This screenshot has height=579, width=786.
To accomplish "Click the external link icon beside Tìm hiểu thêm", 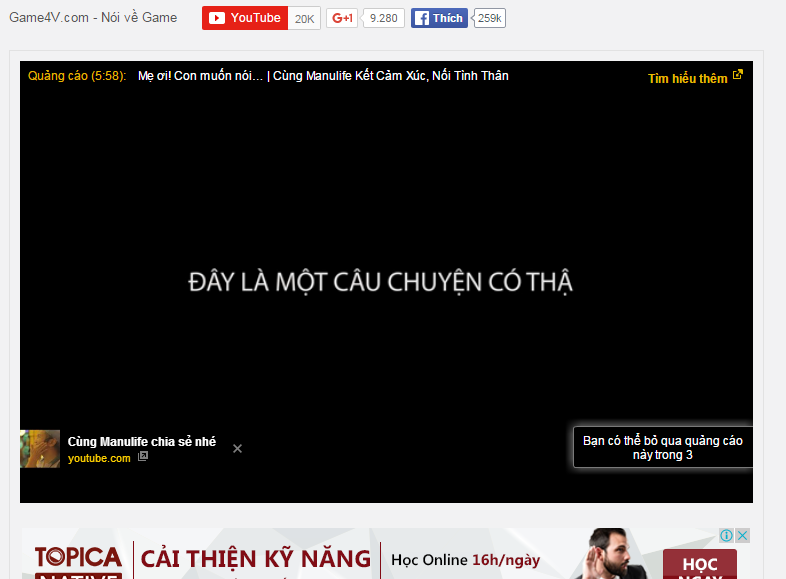I will pos(738,75).
